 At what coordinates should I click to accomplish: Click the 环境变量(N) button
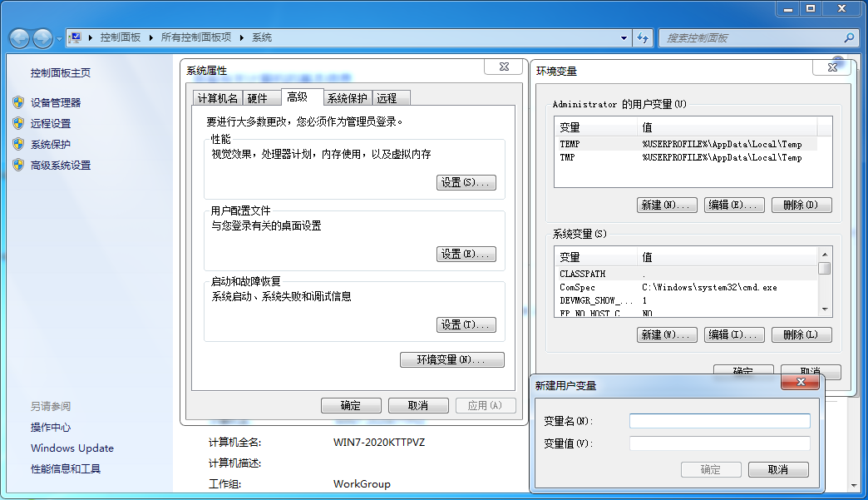(x=451, y=360)
